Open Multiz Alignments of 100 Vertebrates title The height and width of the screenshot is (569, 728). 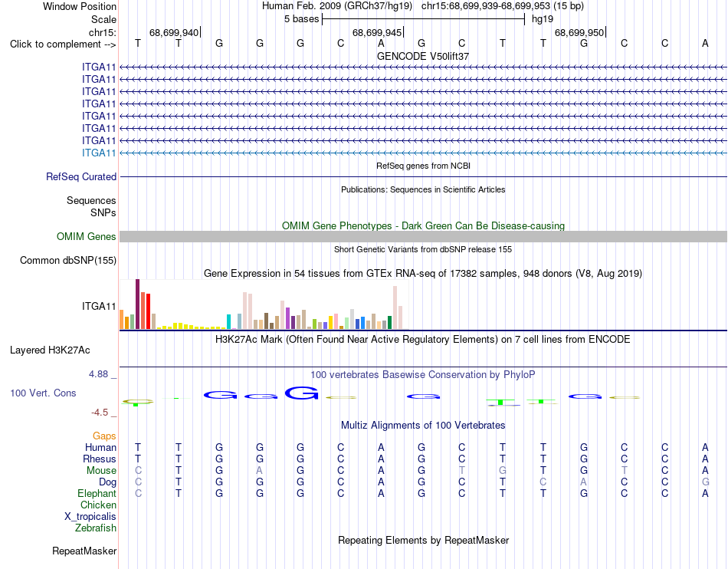[423, 425]
